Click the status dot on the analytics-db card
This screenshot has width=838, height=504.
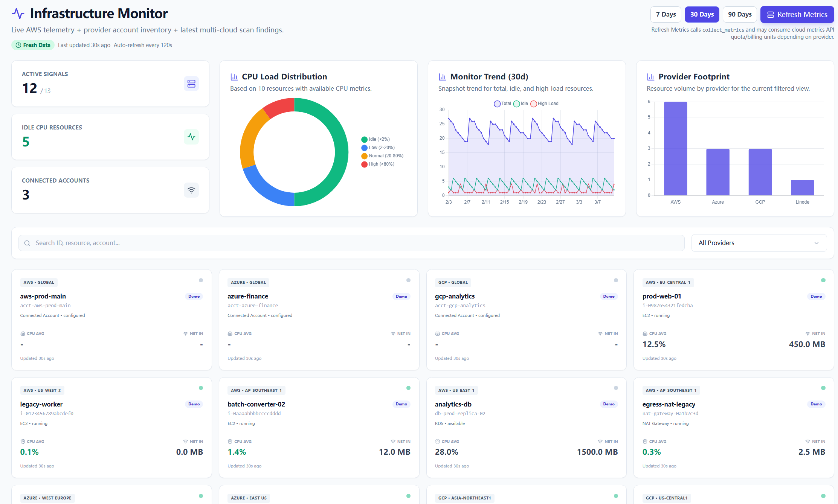(616, 388)
